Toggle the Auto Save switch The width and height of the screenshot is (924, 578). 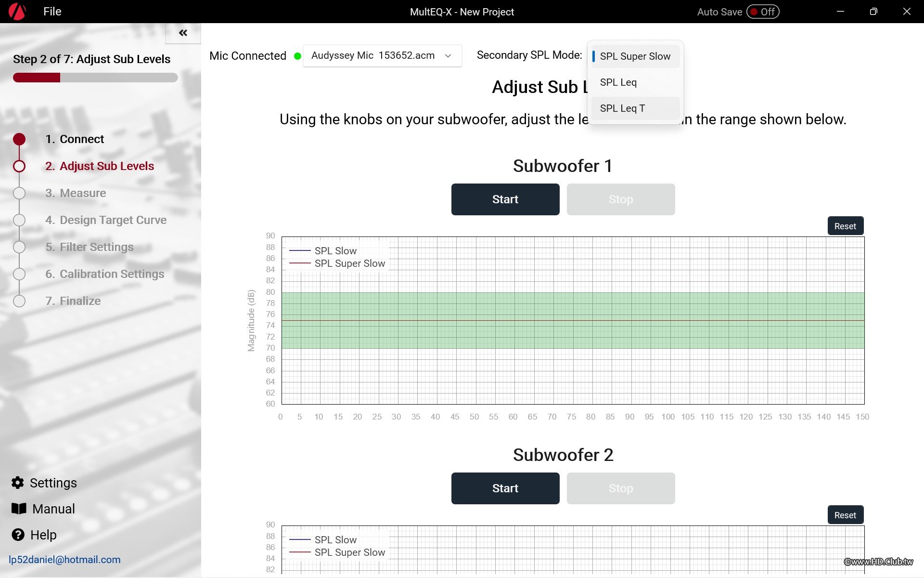(763, 12)
